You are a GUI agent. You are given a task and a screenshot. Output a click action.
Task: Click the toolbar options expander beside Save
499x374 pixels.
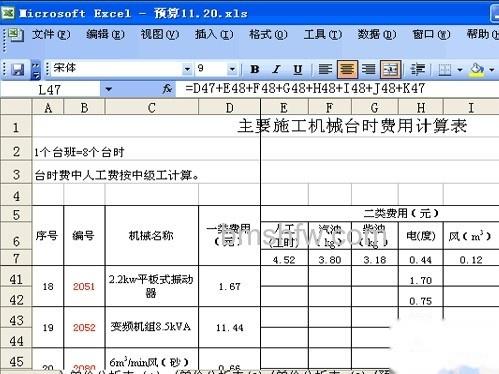coord(35,70)
